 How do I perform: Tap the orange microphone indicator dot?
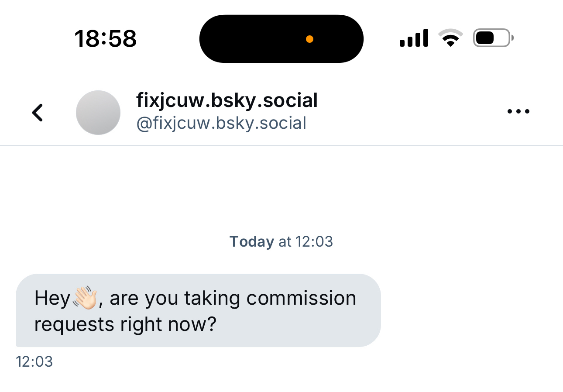(309, 39)
